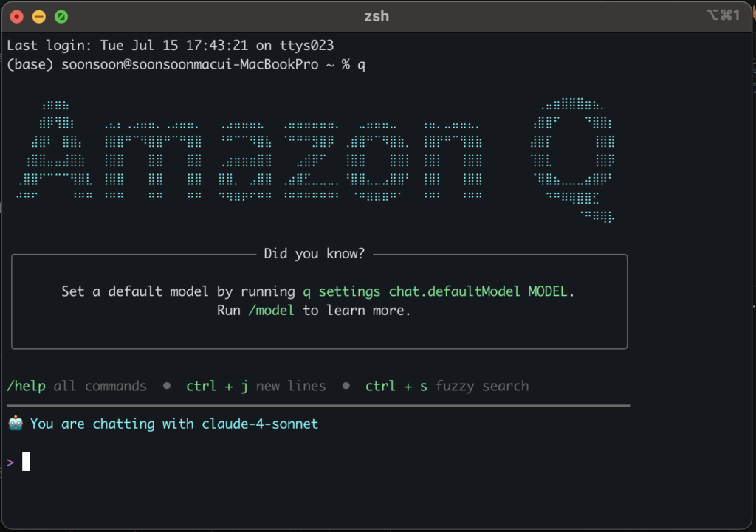Click the robot emoji icon

[16, 423]
